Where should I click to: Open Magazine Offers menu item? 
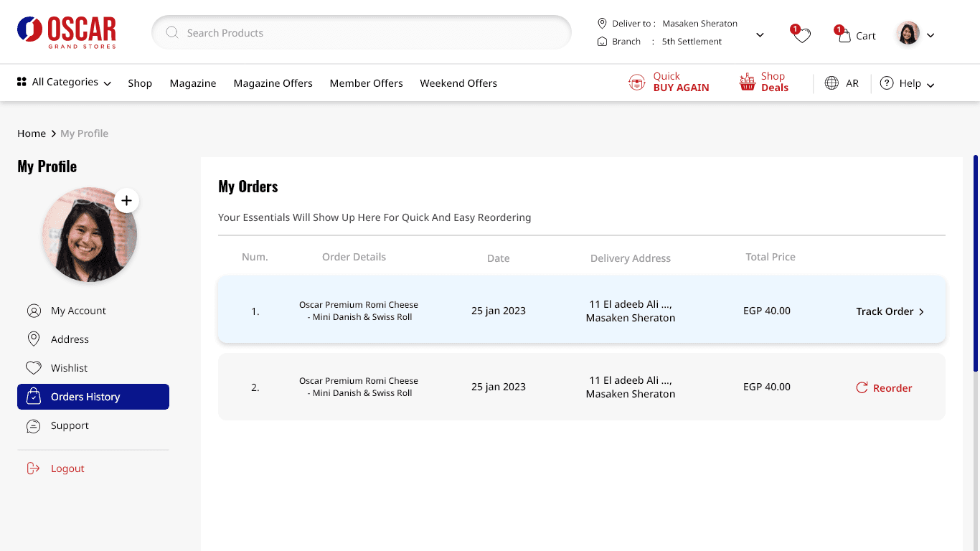(273, 83)
